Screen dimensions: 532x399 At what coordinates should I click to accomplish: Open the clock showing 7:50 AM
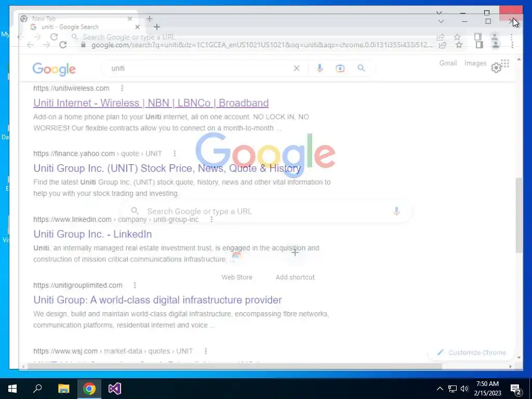coord(487,389)
